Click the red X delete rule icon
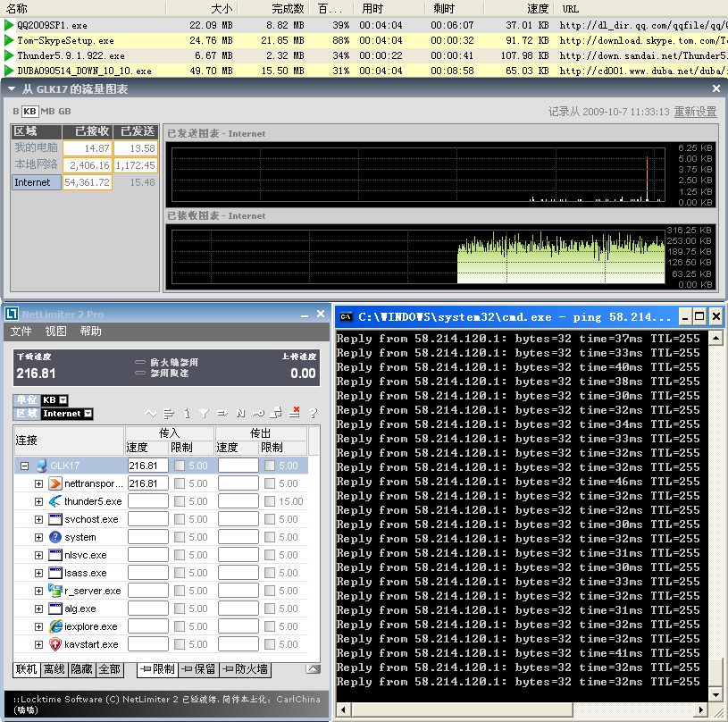 pos(295,412)
